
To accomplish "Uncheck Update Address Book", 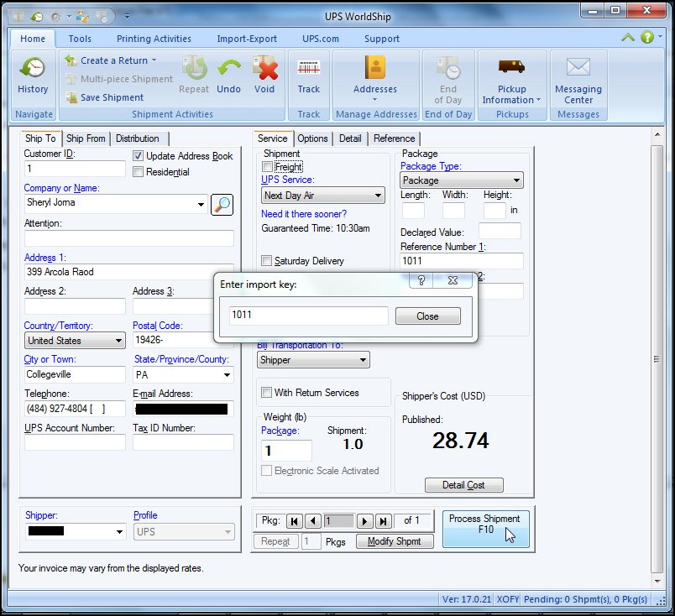I will tap(137, 155).
